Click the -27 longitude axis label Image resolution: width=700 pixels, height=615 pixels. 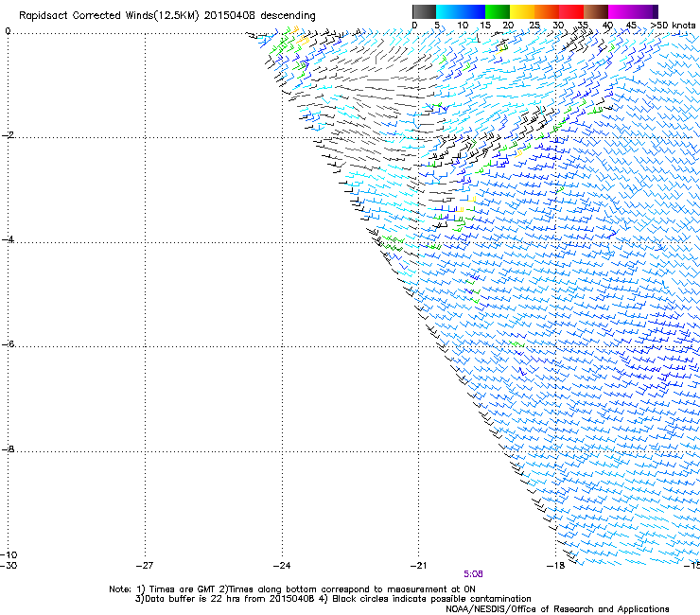[145, 566]
